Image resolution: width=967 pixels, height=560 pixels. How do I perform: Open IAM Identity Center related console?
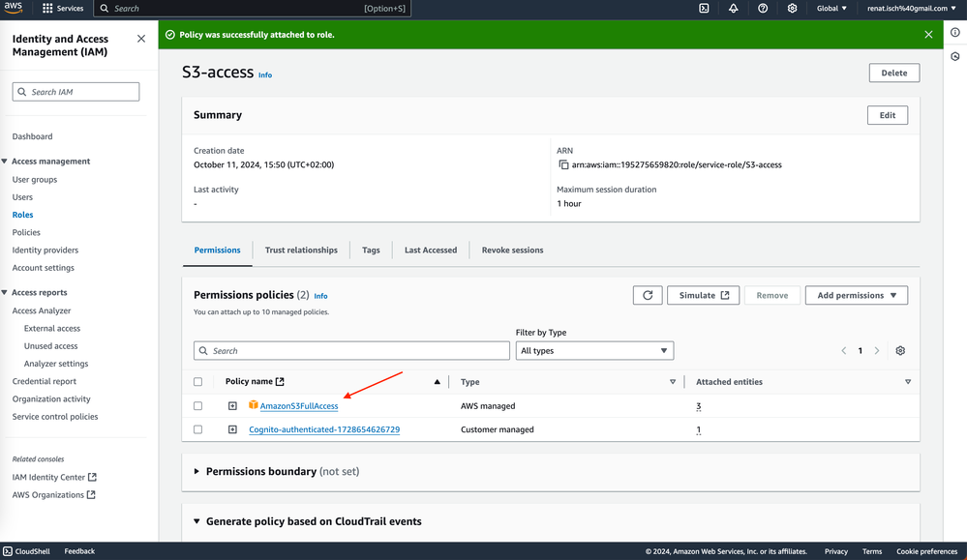(x=54, y=478)
